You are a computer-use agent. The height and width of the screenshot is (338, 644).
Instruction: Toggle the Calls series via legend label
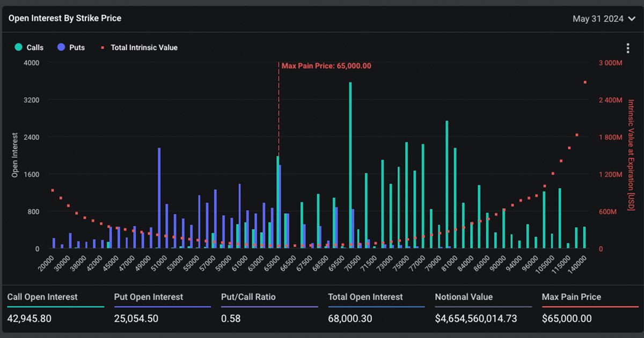click(35, 47)
